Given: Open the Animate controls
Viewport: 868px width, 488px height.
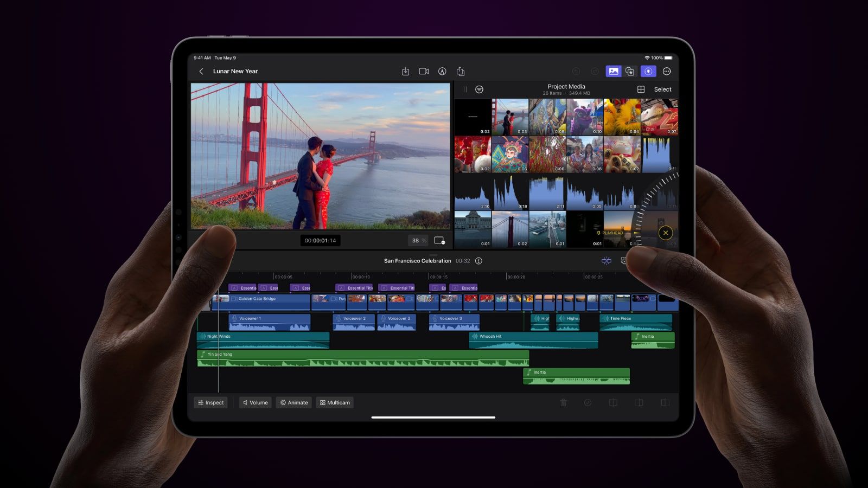Looking at the screenshot, I should click(294, 402).
